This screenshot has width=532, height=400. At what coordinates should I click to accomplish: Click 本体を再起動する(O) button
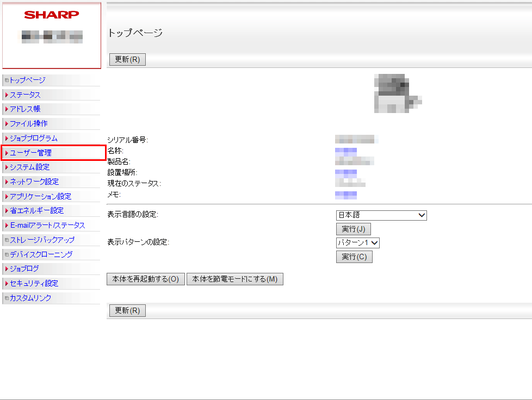tap(146, 279)
